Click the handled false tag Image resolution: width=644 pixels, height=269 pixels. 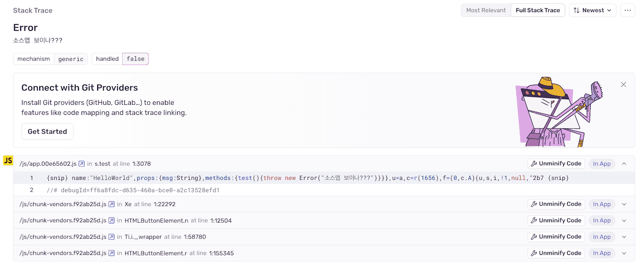coord(120,59)
